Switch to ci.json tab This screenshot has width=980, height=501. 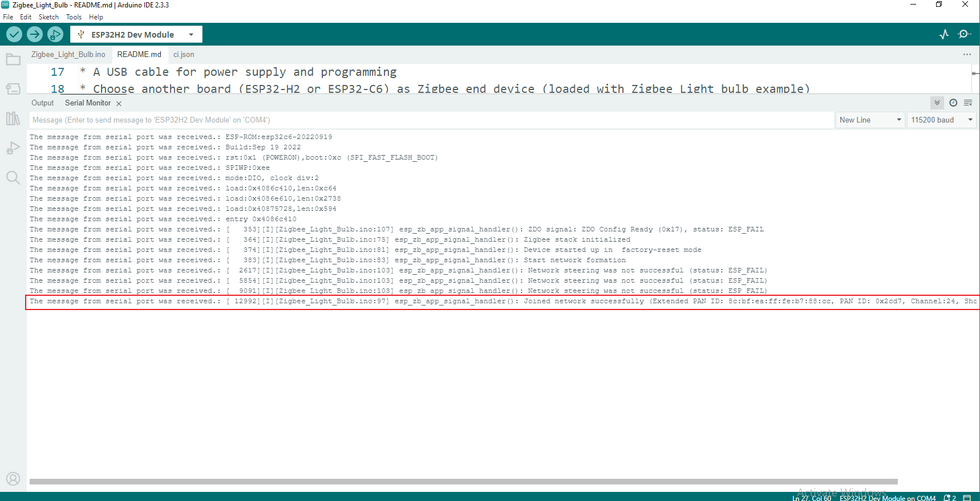184,55
